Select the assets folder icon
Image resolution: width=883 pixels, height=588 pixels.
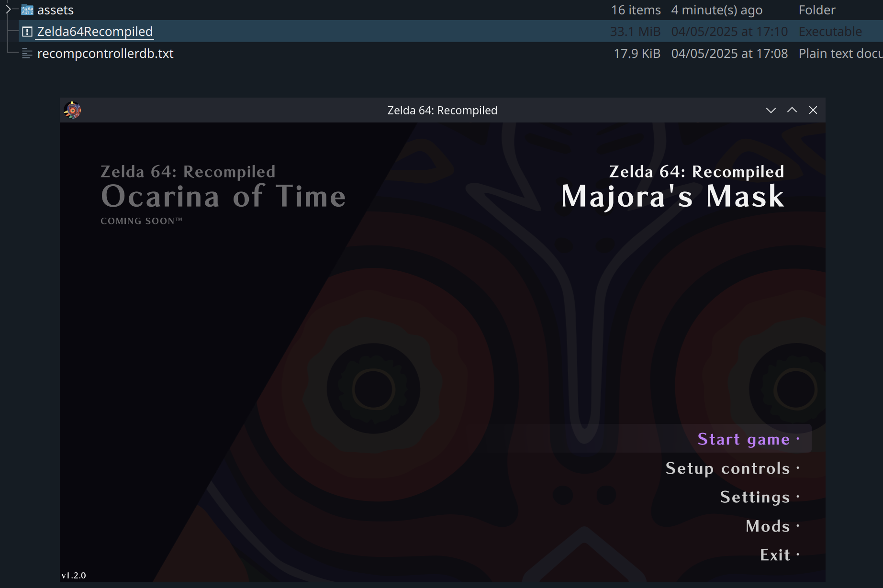27,10
